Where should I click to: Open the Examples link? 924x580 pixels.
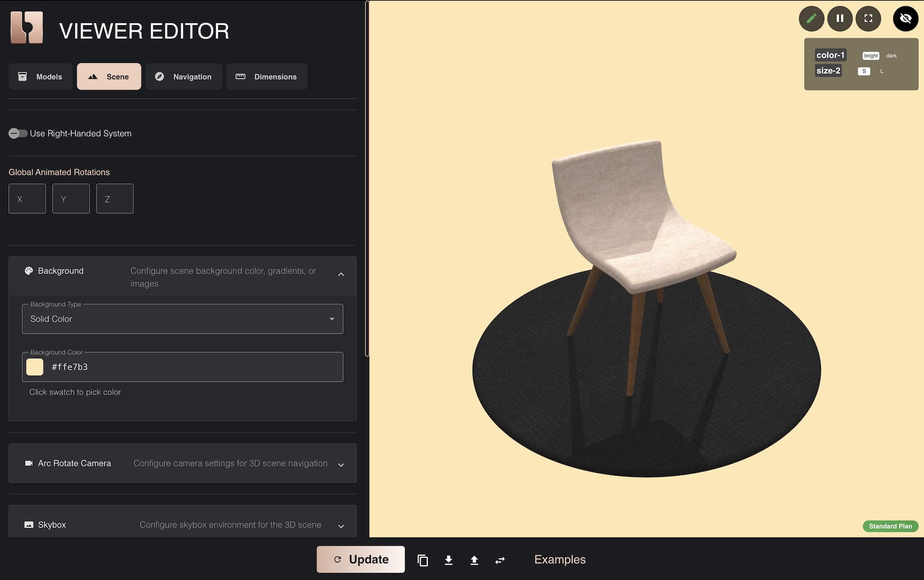pyautogui.click(x=560, y=560)
